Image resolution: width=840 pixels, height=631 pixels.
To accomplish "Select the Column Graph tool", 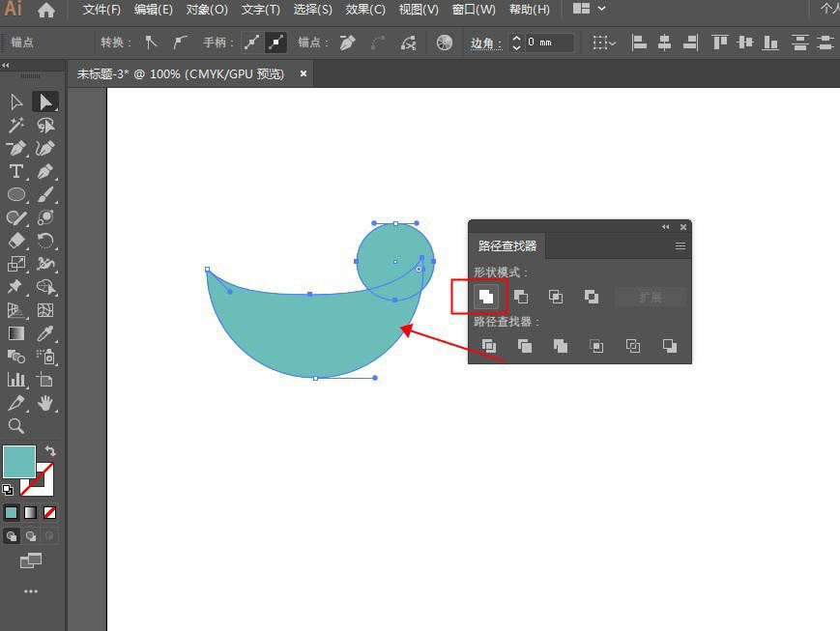I will [x=16, y=380].
